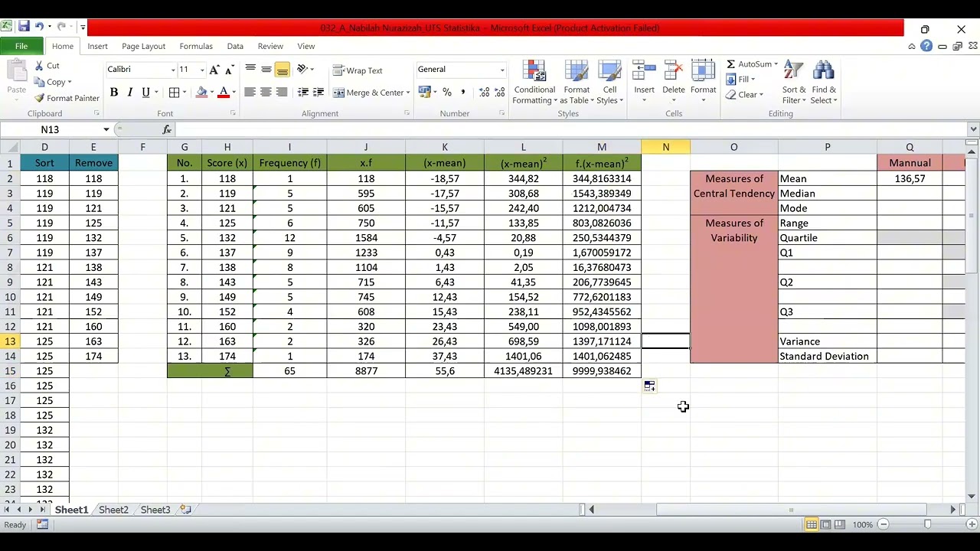Open the Font name Calibri dropdown
Viewport: 980px width, 551px height.
click(173, 70)
